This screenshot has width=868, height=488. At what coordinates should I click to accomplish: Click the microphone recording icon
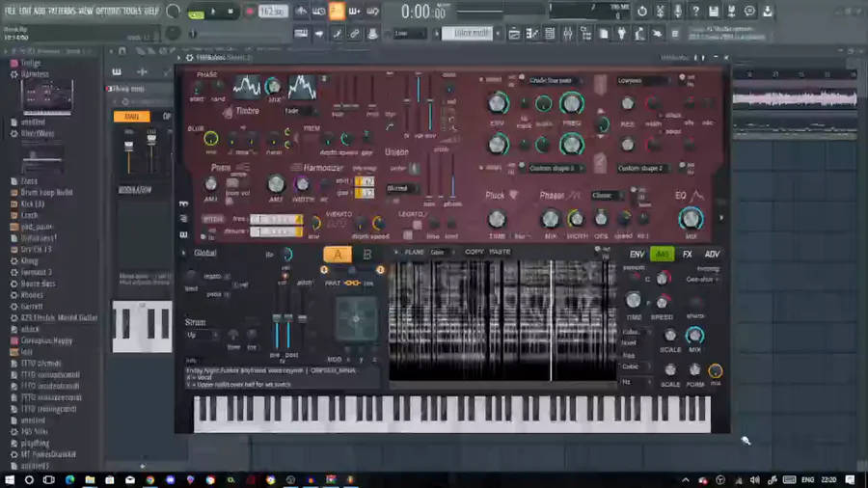click(678, 11)
